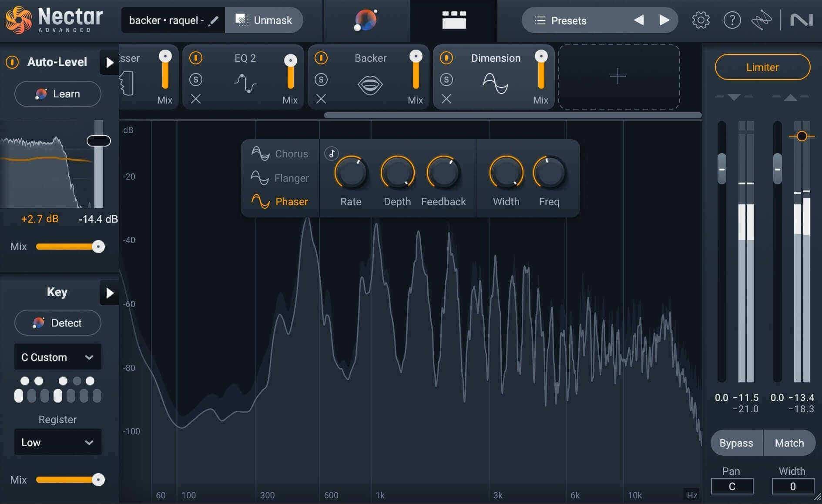Viewport: 822px width, 504px height.
Task: Adjust the Auto-Level Mix slider
Action: [x=70, y=247]
